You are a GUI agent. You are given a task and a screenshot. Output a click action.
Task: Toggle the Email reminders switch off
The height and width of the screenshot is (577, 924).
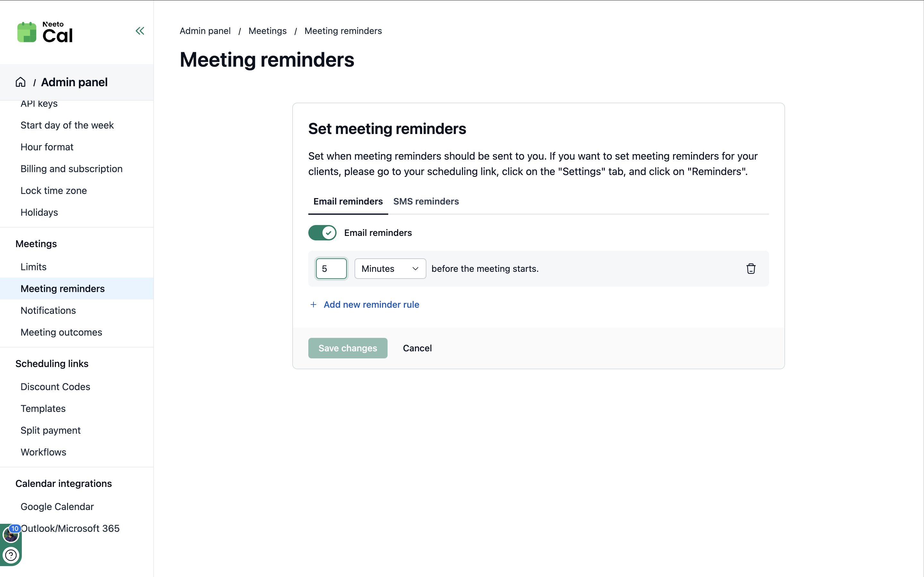point(322,233)
